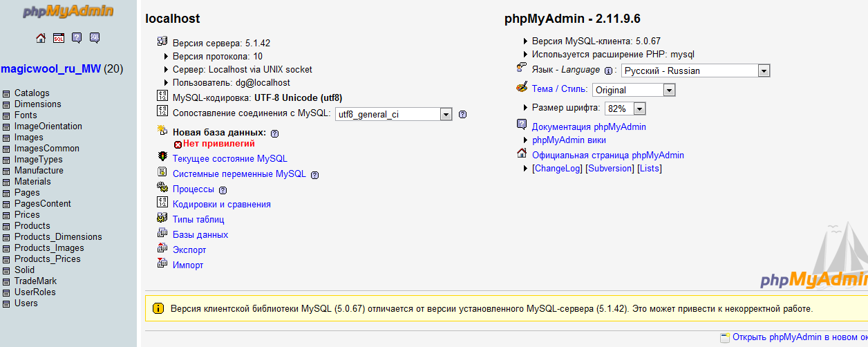
Task: Click the phpMyAdmin documentation question-mark bubble icon
Action: pos(77,38)
